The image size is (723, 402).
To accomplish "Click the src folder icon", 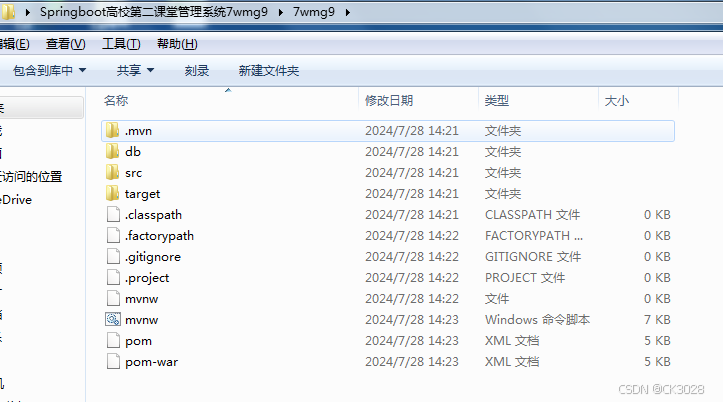I will 113,172.
